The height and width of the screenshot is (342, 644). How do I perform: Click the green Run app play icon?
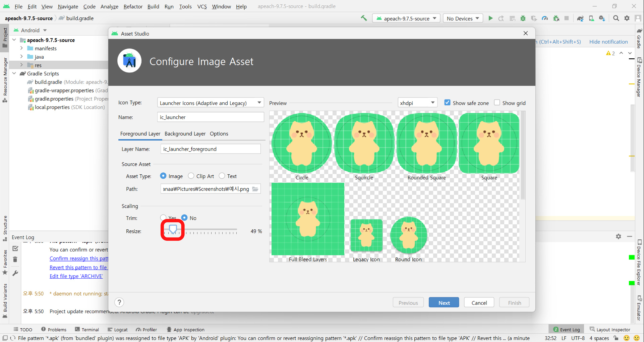(490, 18)
